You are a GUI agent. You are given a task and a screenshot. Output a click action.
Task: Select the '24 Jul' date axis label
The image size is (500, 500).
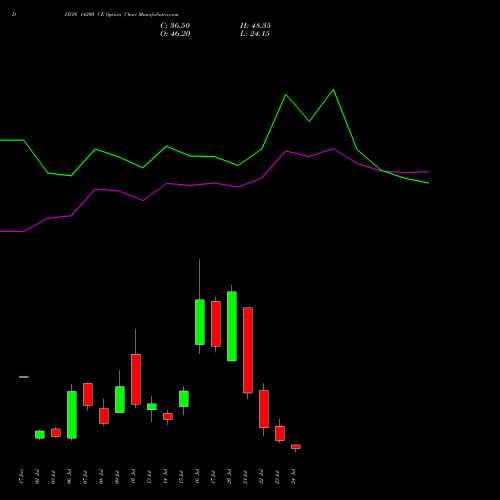(x=294, y=477)
